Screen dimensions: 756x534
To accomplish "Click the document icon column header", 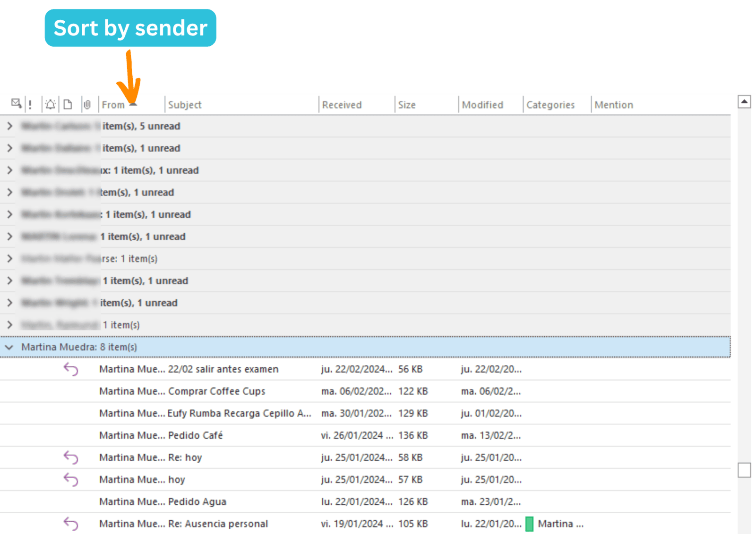I will [68, 104].
